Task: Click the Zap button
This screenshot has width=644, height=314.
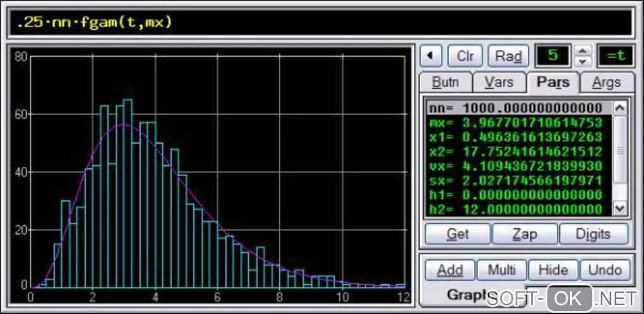Action: pos(525,235)
